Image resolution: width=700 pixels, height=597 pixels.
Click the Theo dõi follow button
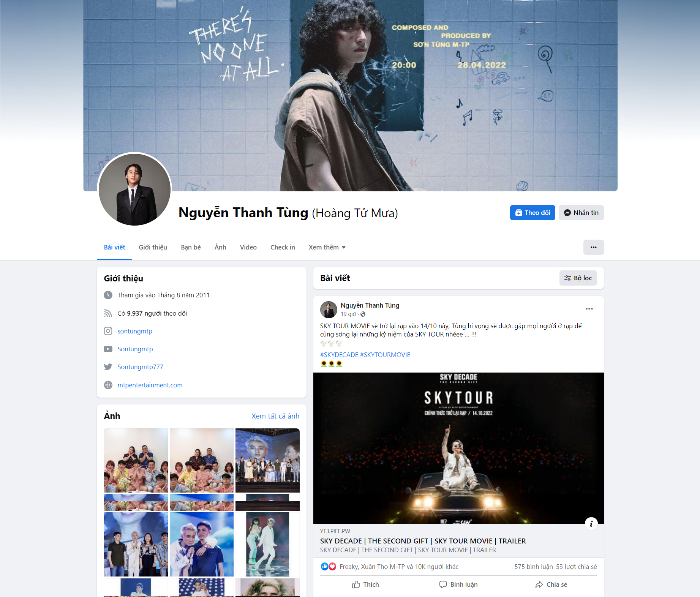[533, 213]
